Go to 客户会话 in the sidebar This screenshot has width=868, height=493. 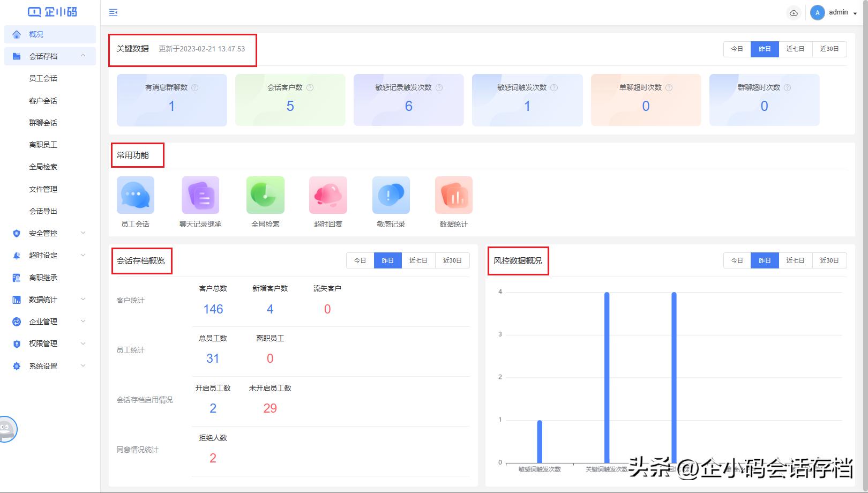43,100
